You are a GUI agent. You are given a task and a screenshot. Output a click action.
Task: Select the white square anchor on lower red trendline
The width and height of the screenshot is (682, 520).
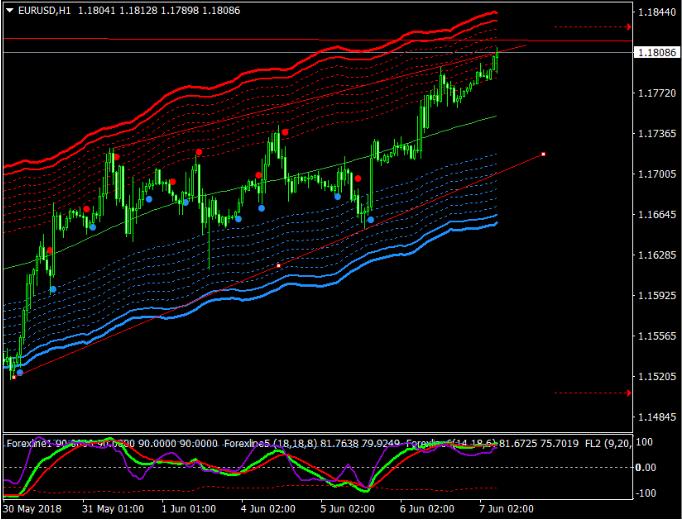(278, 265)
